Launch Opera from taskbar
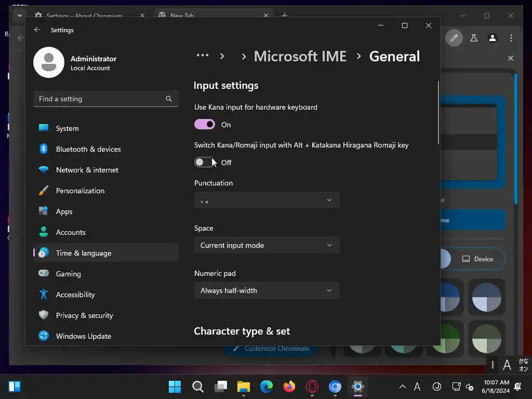This screenshot has height=399, width=532. [x=312, y=387]
